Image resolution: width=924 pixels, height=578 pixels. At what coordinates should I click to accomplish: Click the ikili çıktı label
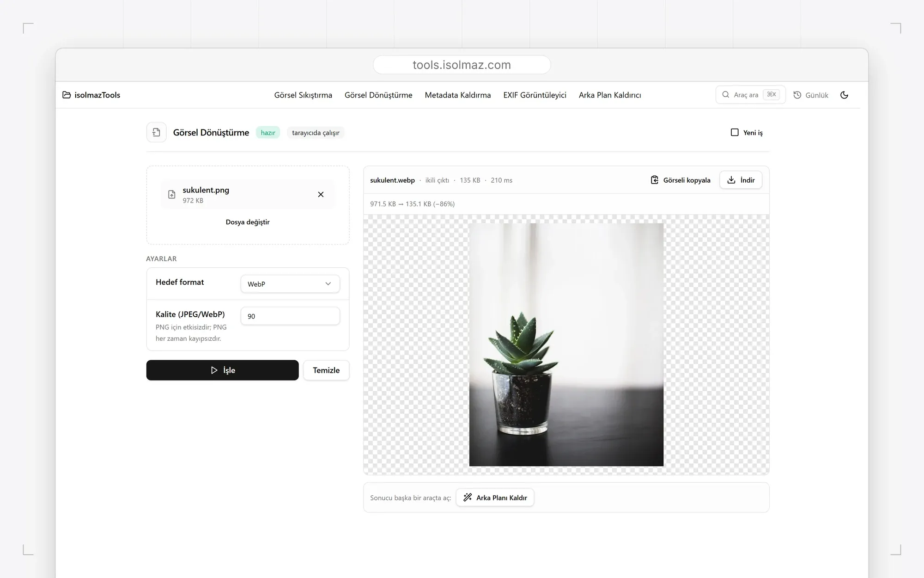(x=437, y=180)
